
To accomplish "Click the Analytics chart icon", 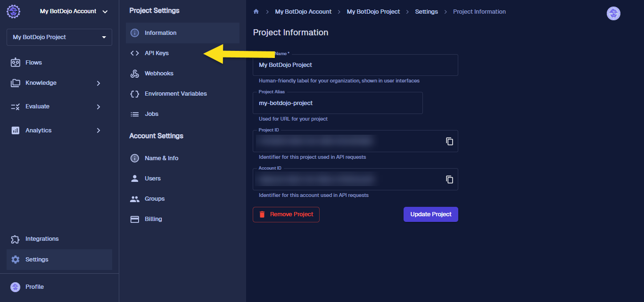I will [16, 131].
